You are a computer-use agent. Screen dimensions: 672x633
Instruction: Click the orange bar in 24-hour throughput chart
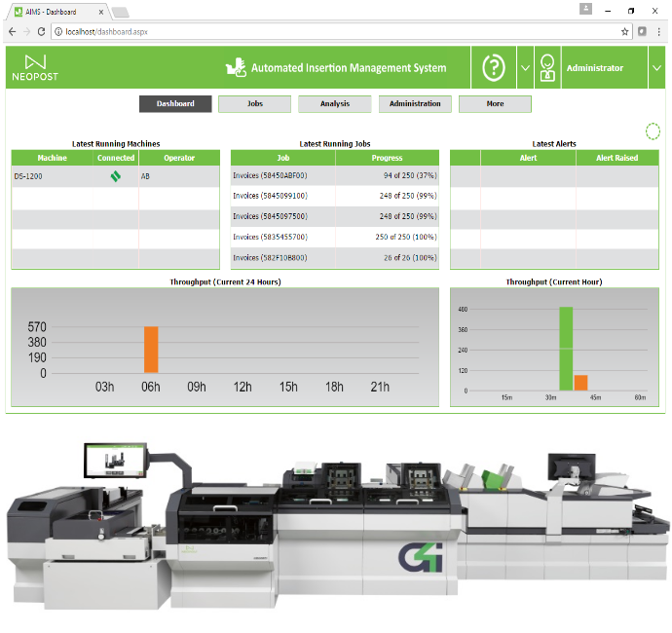pos(151,350)
